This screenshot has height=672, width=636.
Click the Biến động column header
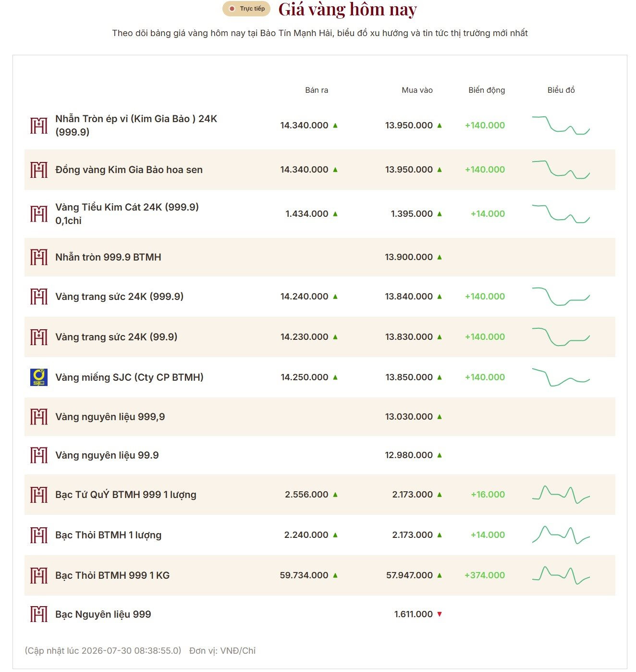[x=487, y=90]
